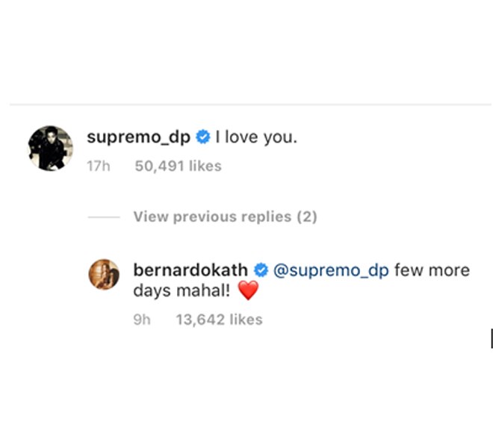Click the bernardokath username
This screenshot has height=448, width=493.
point(190,270)
